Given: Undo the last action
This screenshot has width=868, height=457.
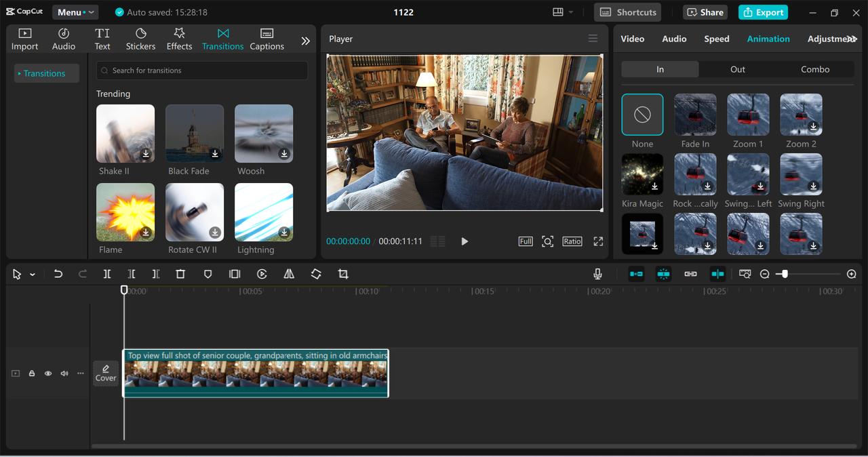Looking at the screenshot, I should (58, 274).
